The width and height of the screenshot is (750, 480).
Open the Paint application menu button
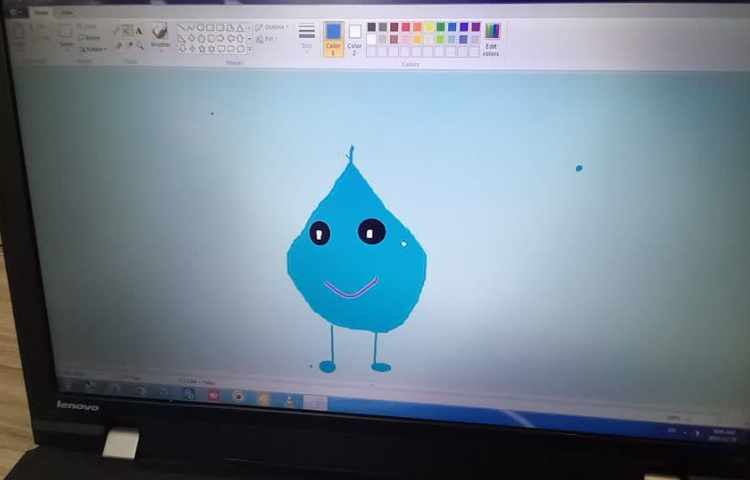(13, 13)
